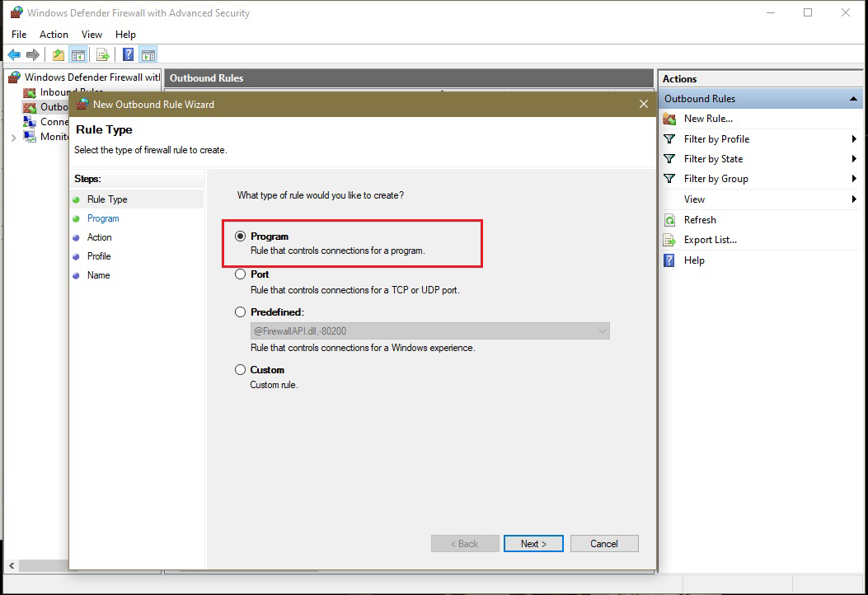868x595 pixels.
Task: Open the View submenu arrow in the Actions pane
Action: (x=854, y=199)
